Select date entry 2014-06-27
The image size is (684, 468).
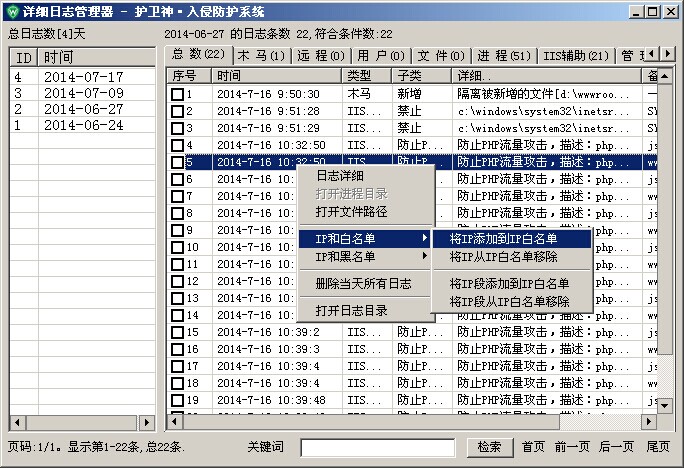coord(83,109)
